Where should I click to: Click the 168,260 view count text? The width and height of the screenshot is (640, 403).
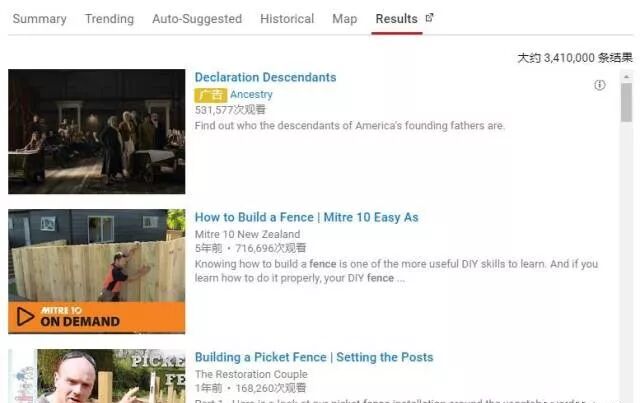271,388
